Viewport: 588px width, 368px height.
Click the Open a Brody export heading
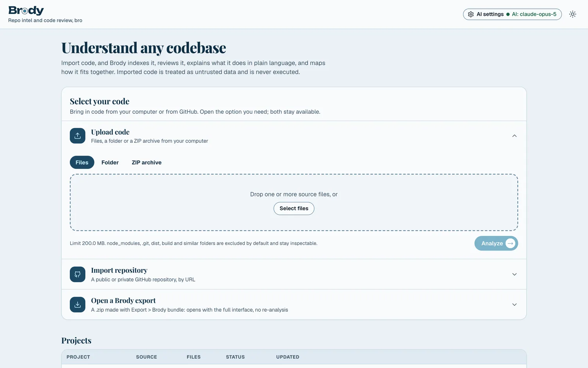123,301
